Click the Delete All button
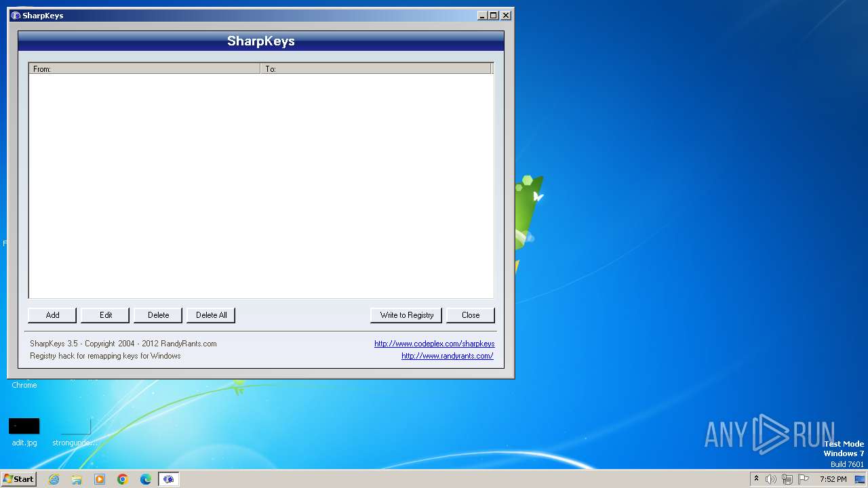Screen dimensions: 868x488 pyautogui.click(x=211, y=315)
